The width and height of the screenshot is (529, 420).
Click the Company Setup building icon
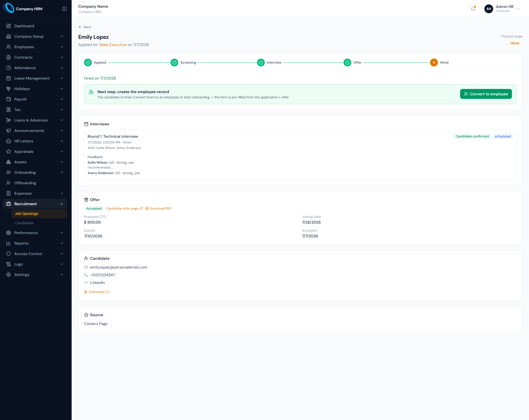tap(9, 36)
